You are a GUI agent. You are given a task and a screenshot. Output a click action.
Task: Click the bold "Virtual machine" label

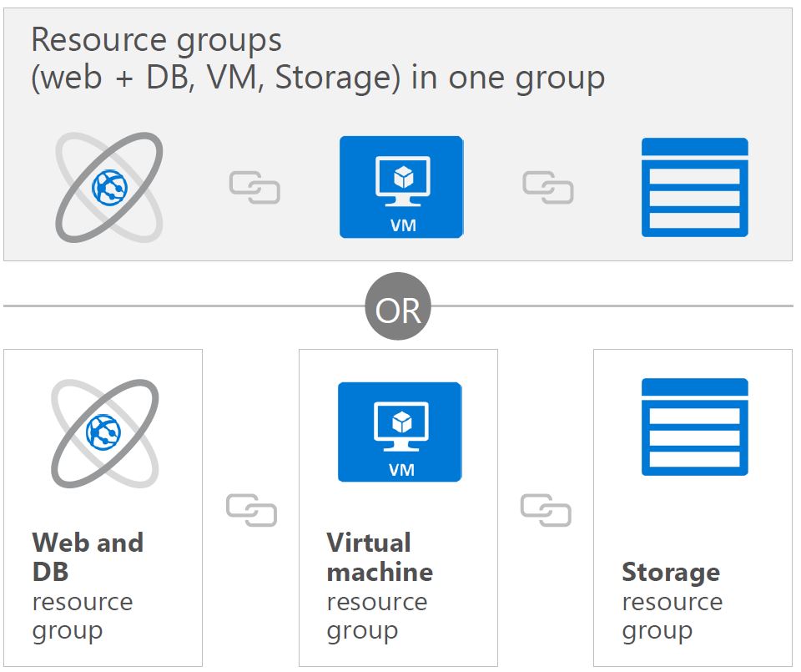click(x=380, y=557)
